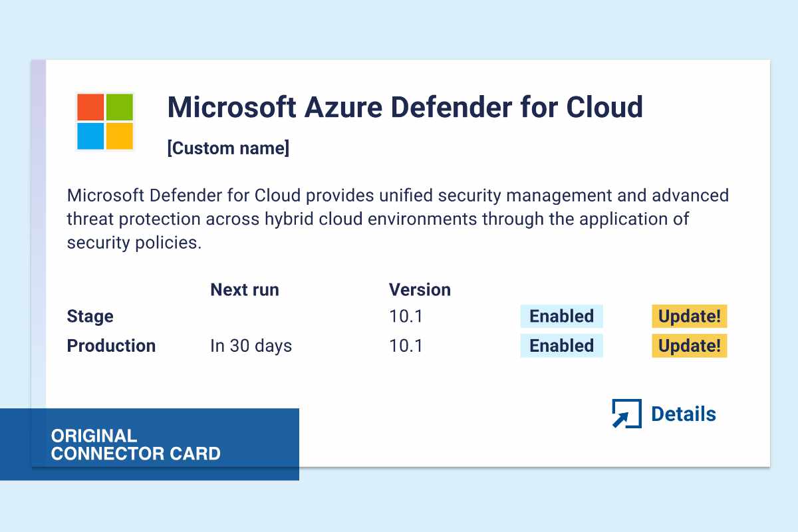Select the Production row label
This screenshot has height=532, width=798.
tap(111, 346)
